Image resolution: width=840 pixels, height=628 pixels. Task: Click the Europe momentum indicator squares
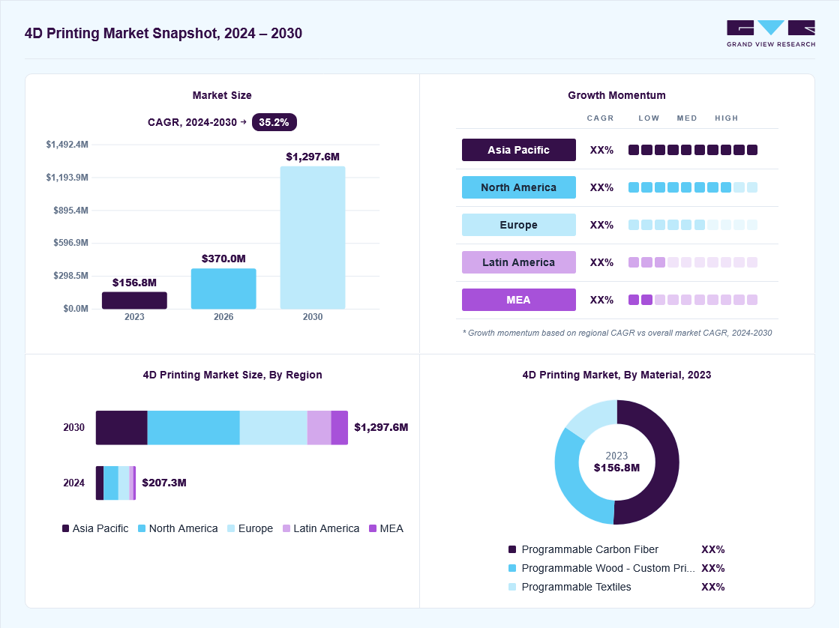pyautogui.click(x=693, y=225)
